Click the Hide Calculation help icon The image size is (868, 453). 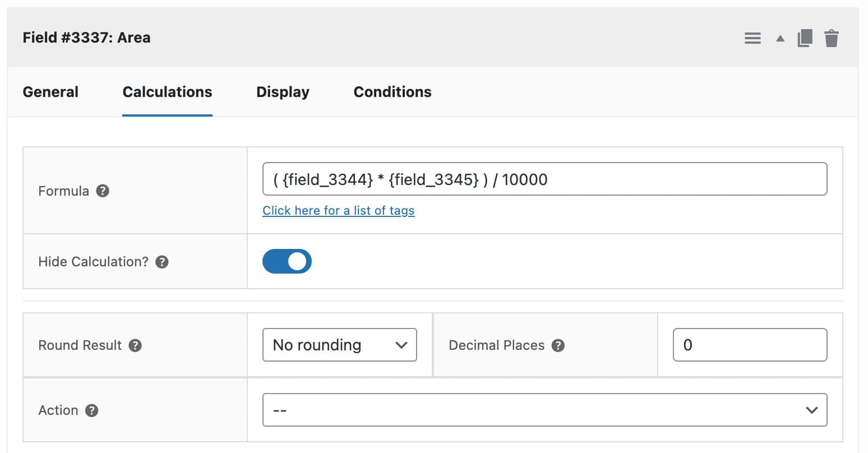(162, 262)
